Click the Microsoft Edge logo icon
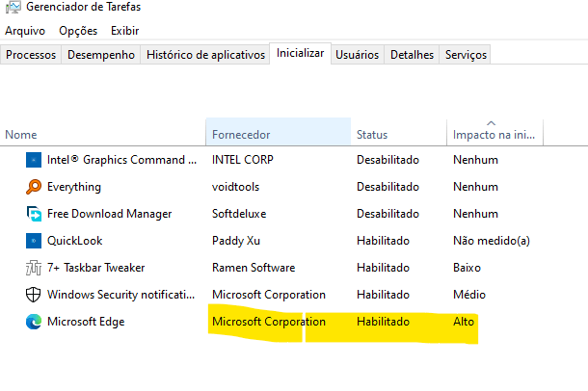588x391 pixels. [x=34, y=322]
